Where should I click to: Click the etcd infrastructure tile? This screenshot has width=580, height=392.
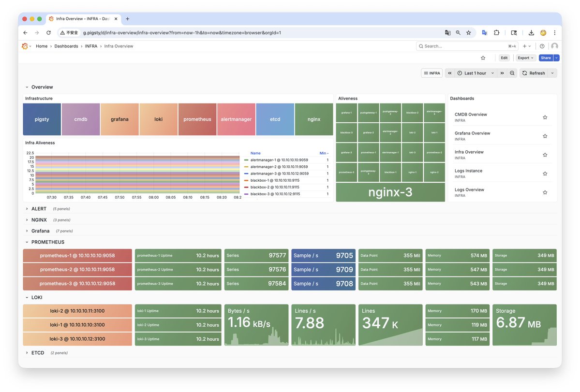click(275, 119)
